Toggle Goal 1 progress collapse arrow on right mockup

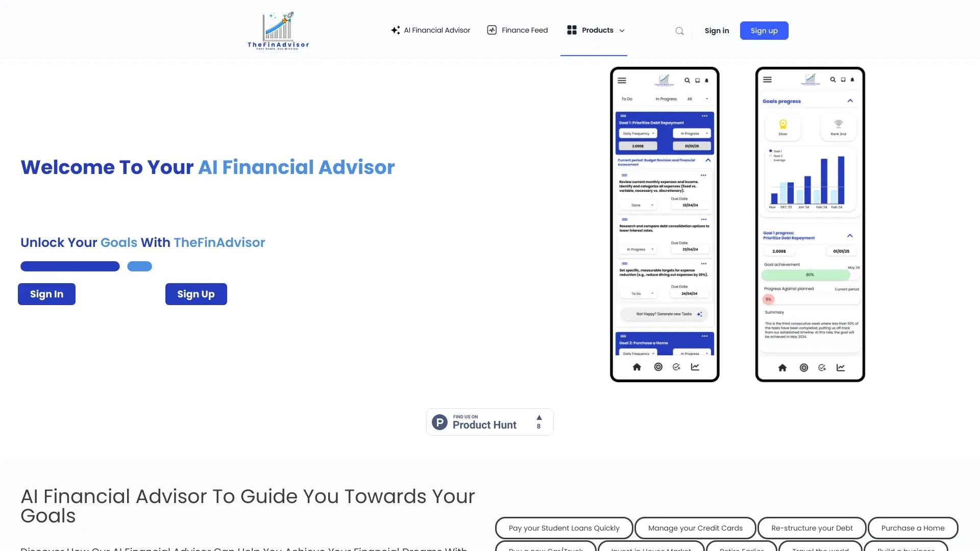click(x=849, y=236)
